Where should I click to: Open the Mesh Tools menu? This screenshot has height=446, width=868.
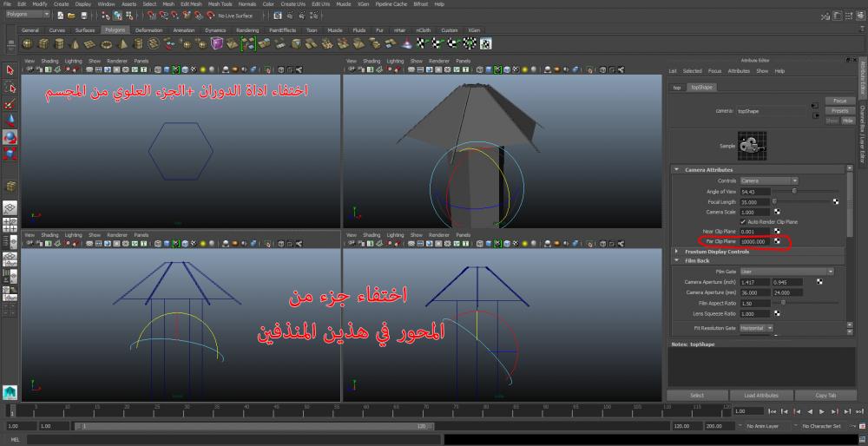(x=220, y=3)
